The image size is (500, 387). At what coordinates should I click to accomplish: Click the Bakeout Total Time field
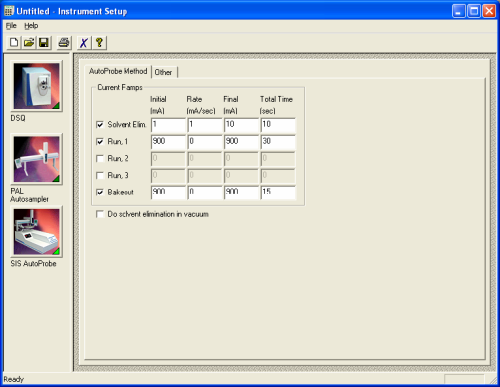[278, 193]
